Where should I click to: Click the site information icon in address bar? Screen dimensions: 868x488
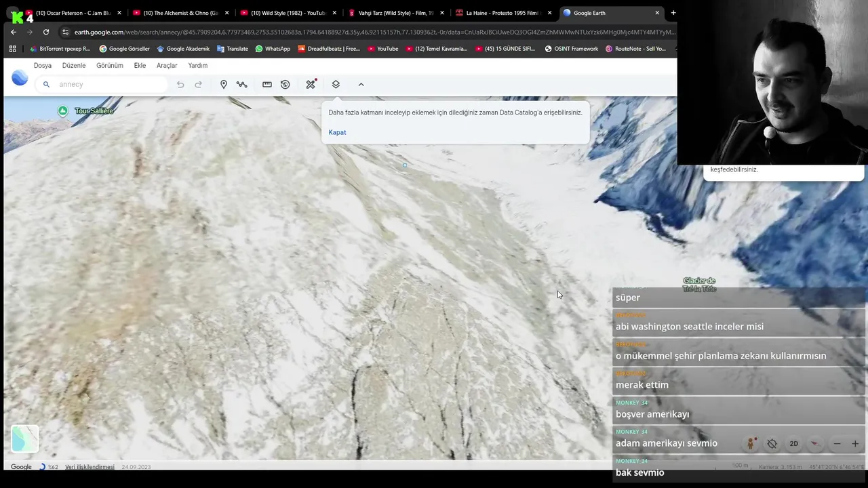coord(65,32)
